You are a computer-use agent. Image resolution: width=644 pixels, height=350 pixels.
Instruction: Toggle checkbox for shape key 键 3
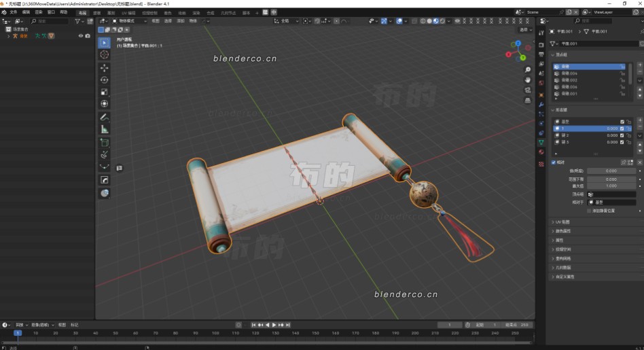pos(622,142)
